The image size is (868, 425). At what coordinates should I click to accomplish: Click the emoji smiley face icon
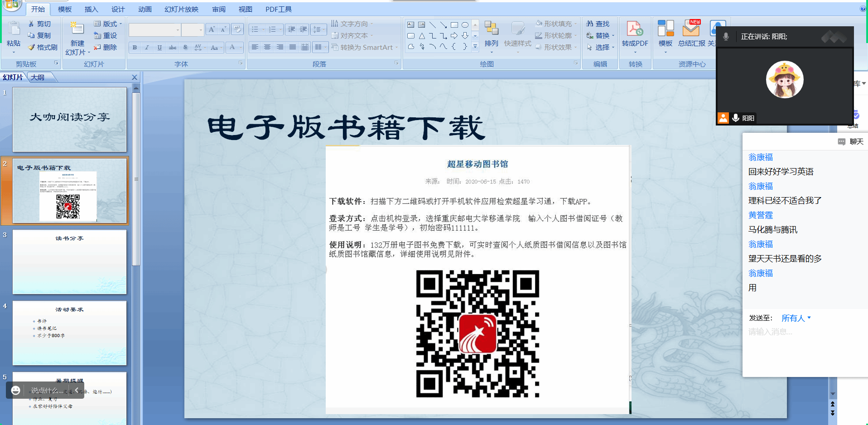point(15,390)
